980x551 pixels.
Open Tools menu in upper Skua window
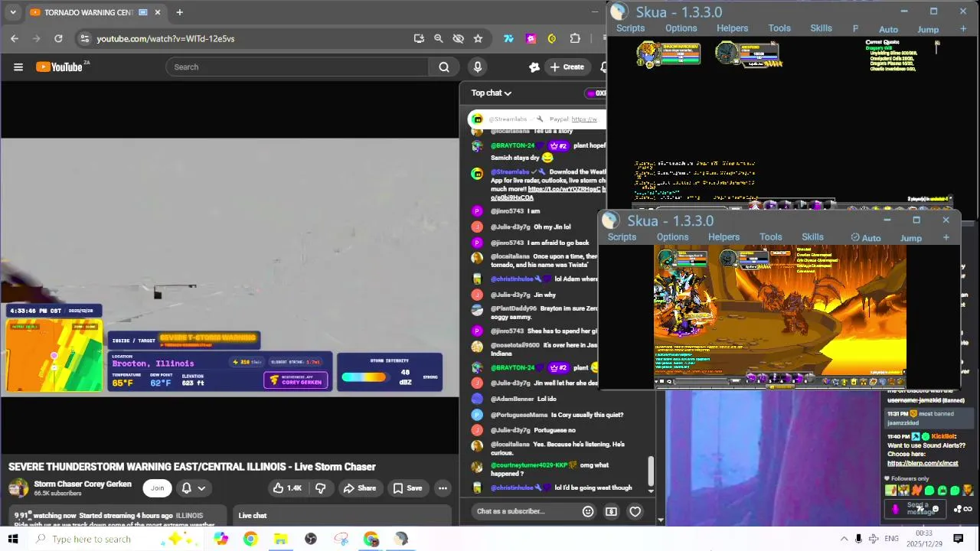click(x=779, y=28)
